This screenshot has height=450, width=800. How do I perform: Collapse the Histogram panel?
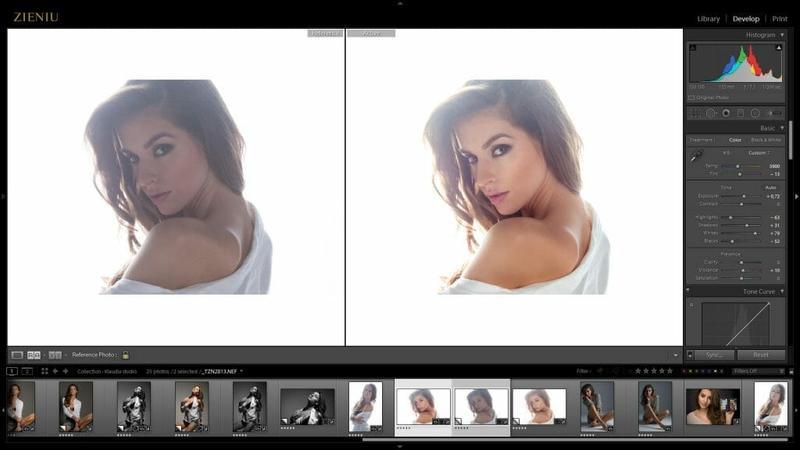point(781,35)
